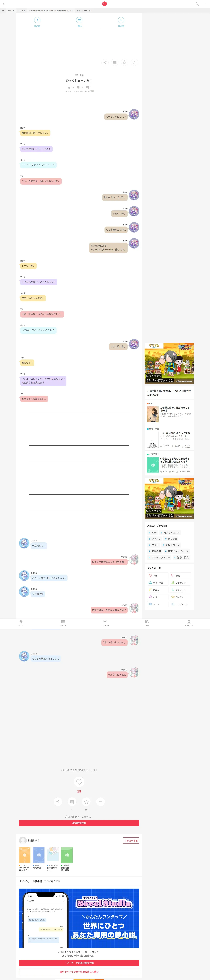Open # ヒロアカ tag
210x980 pixels.
point(171,539)
